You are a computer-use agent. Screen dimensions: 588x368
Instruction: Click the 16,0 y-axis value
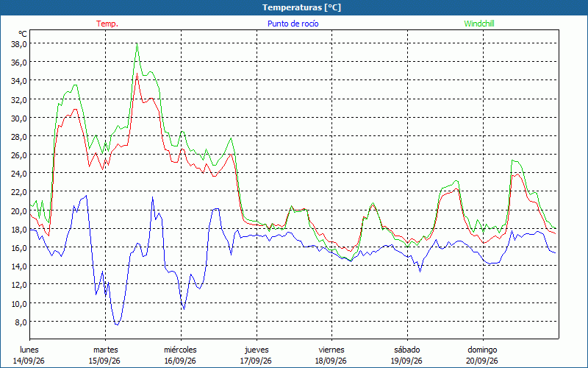[x=19, y=248]
